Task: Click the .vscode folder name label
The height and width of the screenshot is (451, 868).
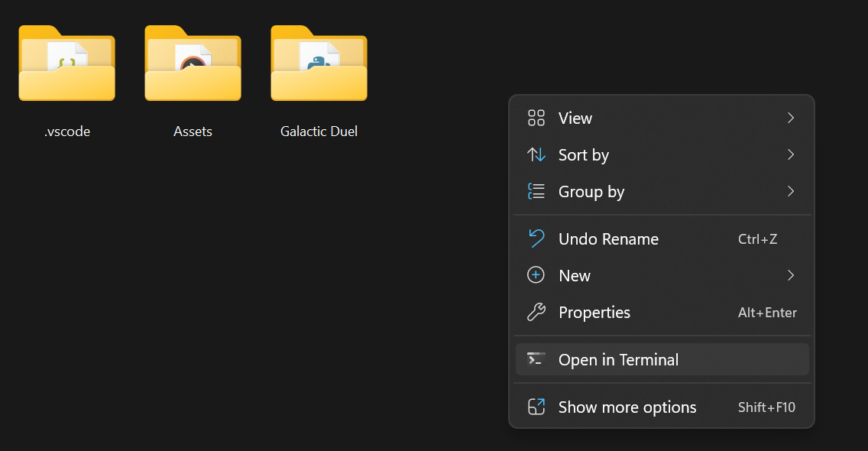Action: (x=67, y=131)
